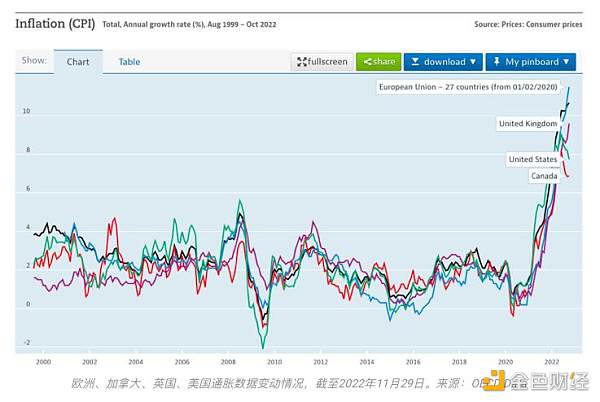Click the download arrow icon
Image resolution: width=600 pixels, height=402 pixels.
click(415, 62)
